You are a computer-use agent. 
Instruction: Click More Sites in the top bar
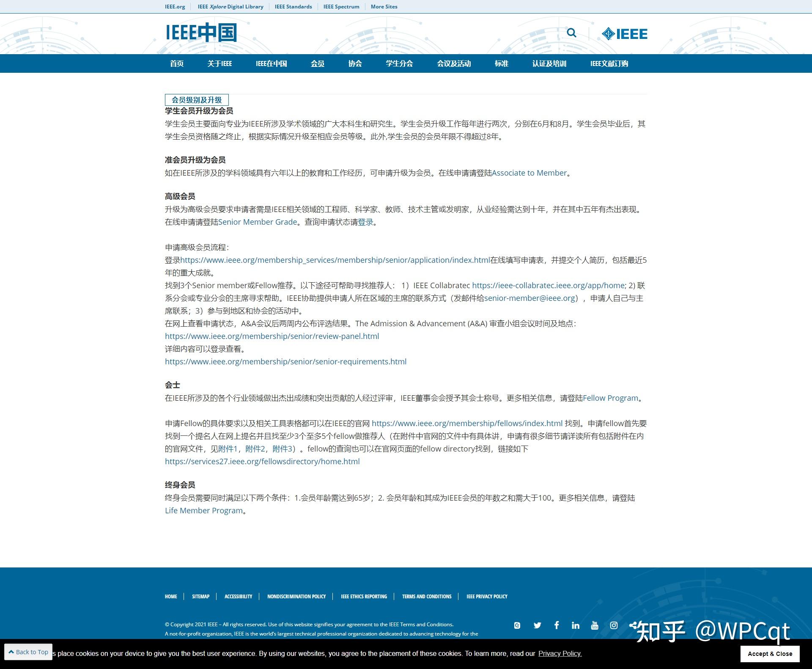tap(384, 6)
